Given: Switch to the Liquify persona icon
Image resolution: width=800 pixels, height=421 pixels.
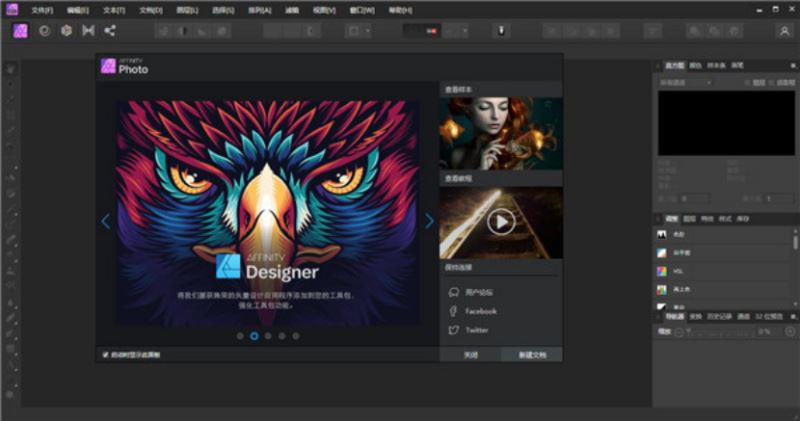Looking at the screenshot, I should click(x=45, y=31).
